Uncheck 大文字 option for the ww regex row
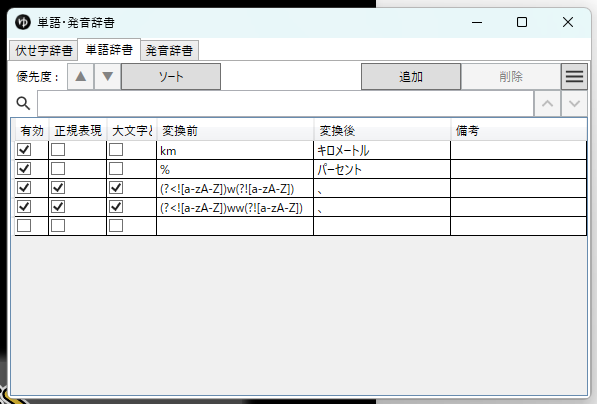This screenshot has width=597, height=404. [x=116, y=207]
